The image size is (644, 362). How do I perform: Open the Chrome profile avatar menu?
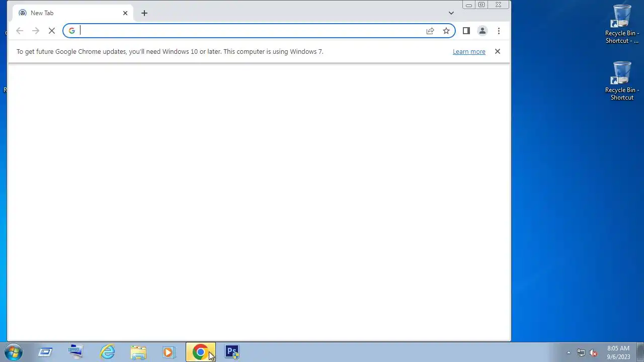(482, 31)
